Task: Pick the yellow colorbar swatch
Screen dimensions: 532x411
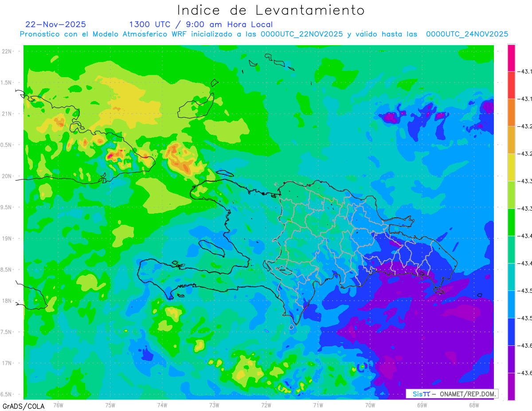Action: [x=511, y=167]
